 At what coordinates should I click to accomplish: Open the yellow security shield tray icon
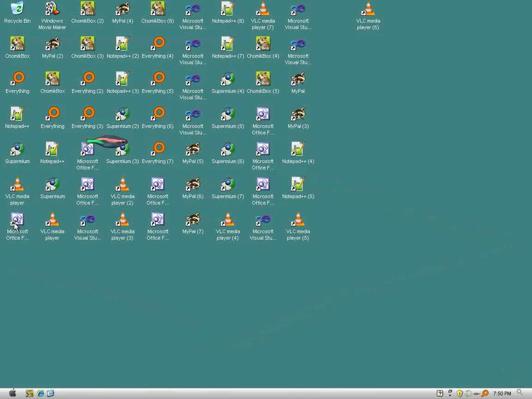point(459,393)
